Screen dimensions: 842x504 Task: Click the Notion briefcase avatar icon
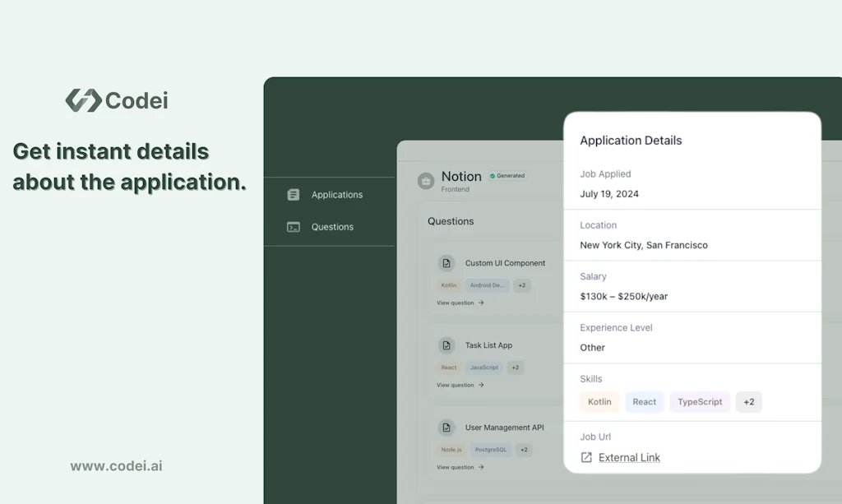(425, 181)
